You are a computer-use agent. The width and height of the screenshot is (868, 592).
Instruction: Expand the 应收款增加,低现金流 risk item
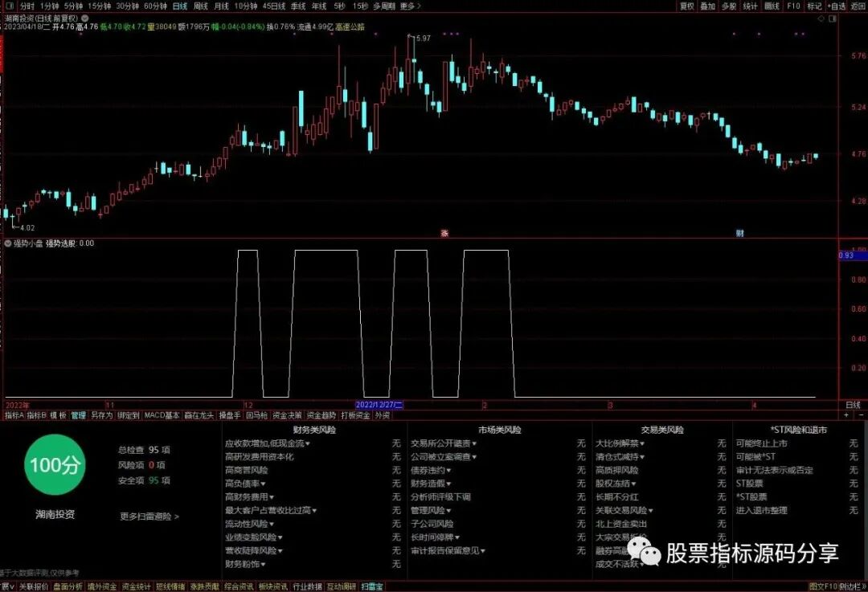(268, 443)
